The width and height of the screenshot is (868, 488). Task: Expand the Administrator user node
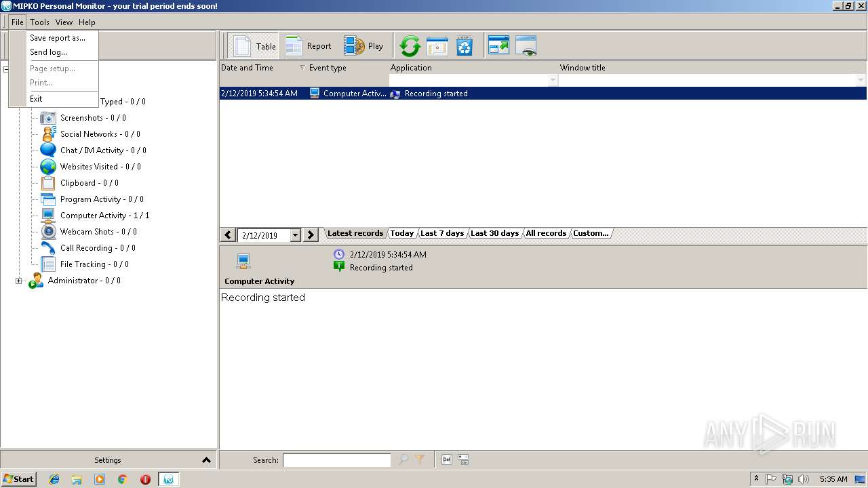18,281
